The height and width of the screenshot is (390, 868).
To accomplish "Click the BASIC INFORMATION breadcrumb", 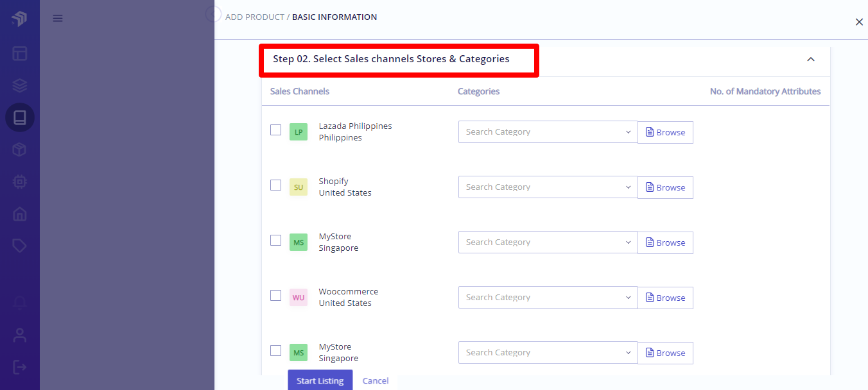I will 334,17.
